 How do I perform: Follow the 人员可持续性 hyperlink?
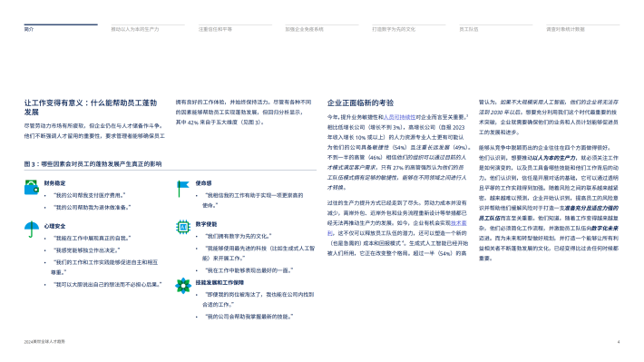[x=399, y=117]
